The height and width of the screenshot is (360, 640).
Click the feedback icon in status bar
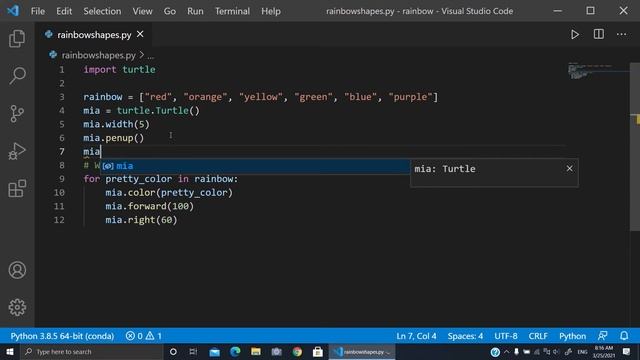602,336
